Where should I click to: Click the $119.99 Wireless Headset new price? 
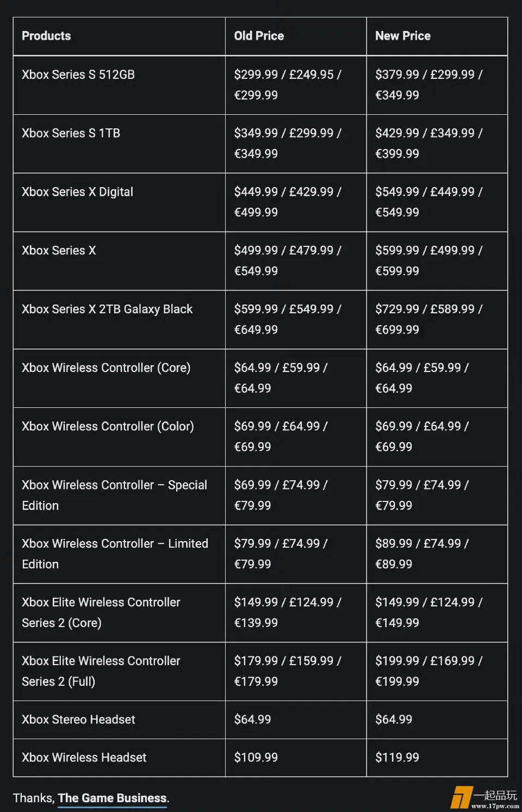[397, 758]
